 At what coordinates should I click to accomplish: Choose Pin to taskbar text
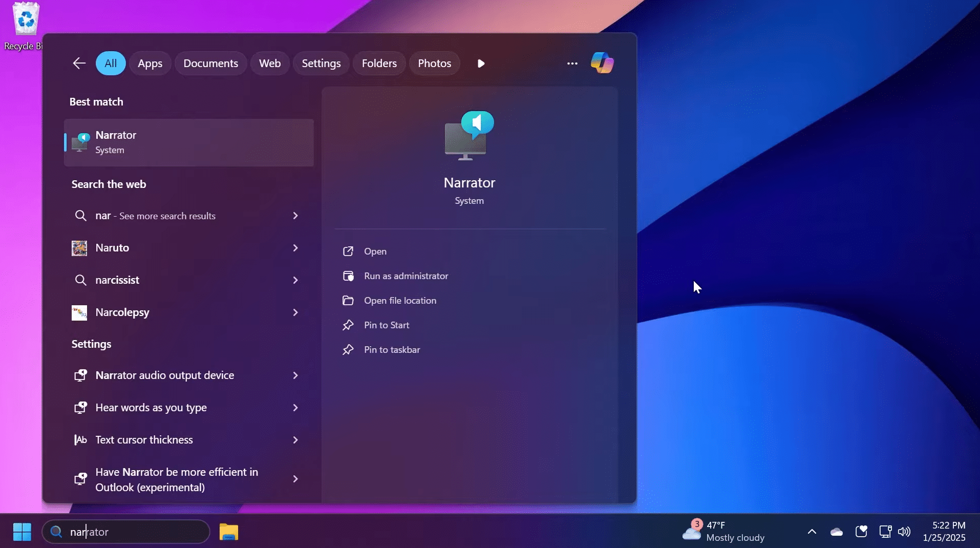pyautogui.click(x=392, y=350)
